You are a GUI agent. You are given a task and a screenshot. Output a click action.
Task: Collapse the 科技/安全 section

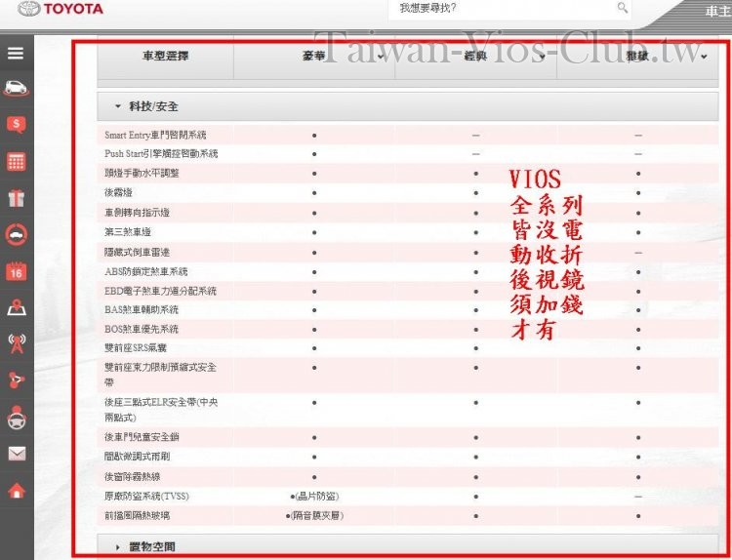pos(408,106)
